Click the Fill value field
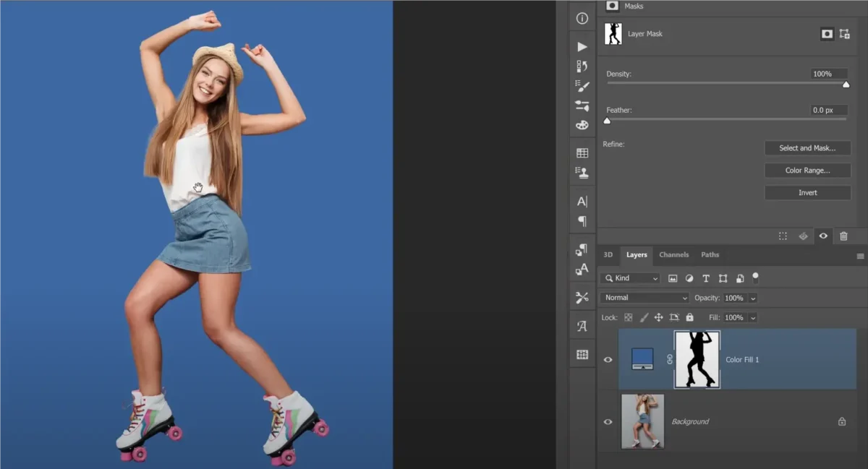The height and width of the screenshot is (469, 868). [x=734, y=317]
